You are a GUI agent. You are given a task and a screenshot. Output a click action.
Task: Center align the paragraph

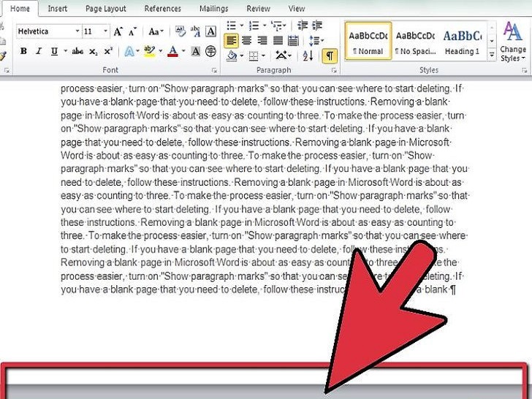click(x=246, y=40)
